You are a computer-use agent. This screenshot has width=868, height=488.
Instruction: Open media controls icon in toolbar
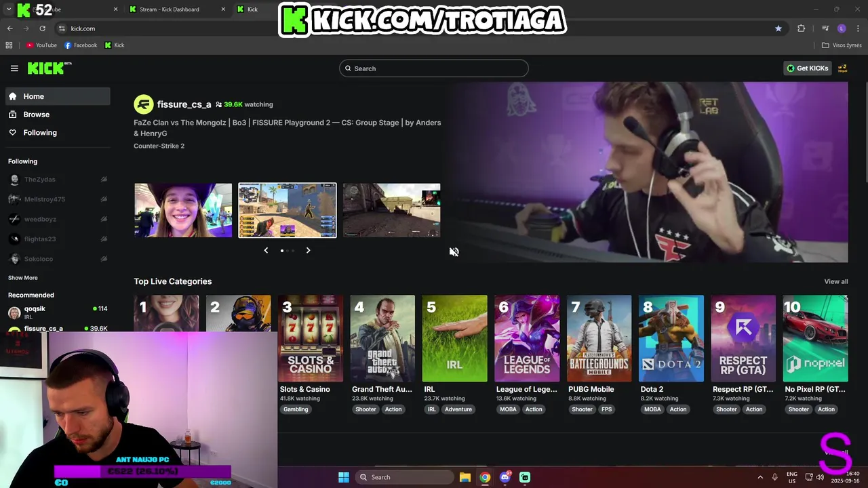825,28
